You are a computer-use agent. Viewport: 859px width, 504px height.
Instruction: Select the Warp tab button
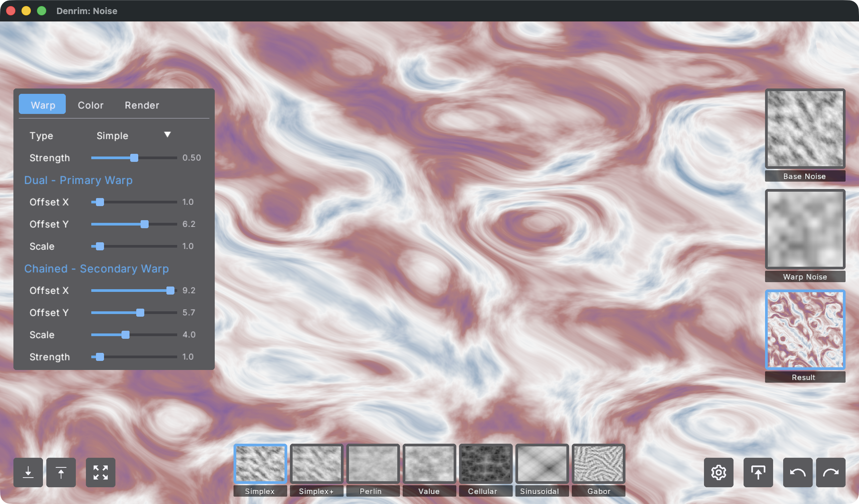pyautogui.click(x=42, y=104)
